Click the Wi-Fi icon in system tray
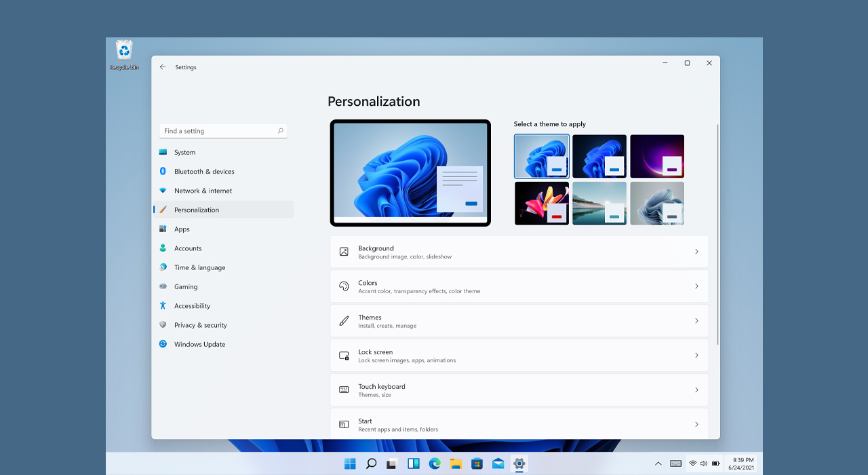Screen dimensions: 868x475 tap(693, 463)
